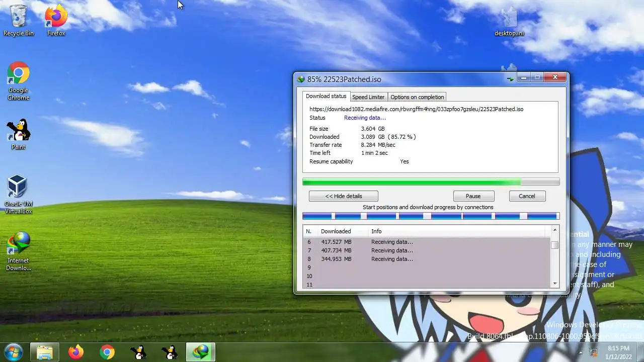Click the file size value 3.604 GB
Screen dimensions: 644x362
pos(373,129)
